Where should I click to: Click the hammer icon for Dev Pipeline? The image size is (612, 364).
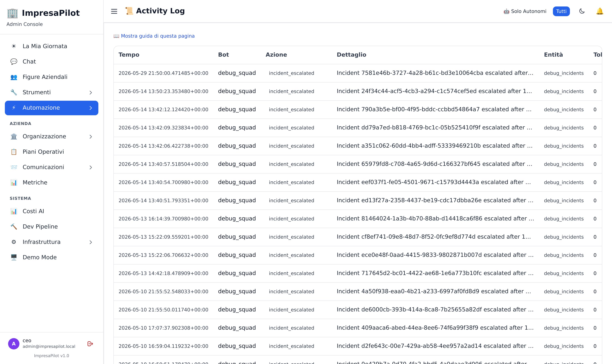pos(14,227)
